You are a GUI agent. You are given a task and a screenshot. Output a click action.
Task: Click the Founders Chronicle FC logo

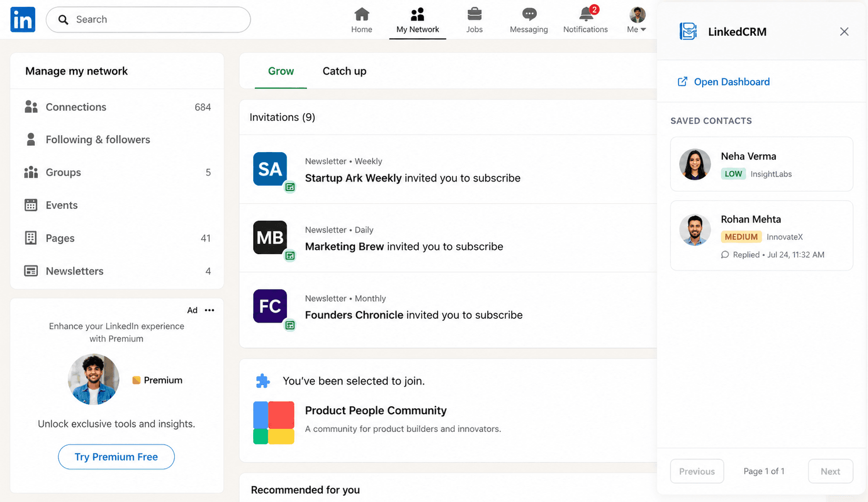click(270, 306)
